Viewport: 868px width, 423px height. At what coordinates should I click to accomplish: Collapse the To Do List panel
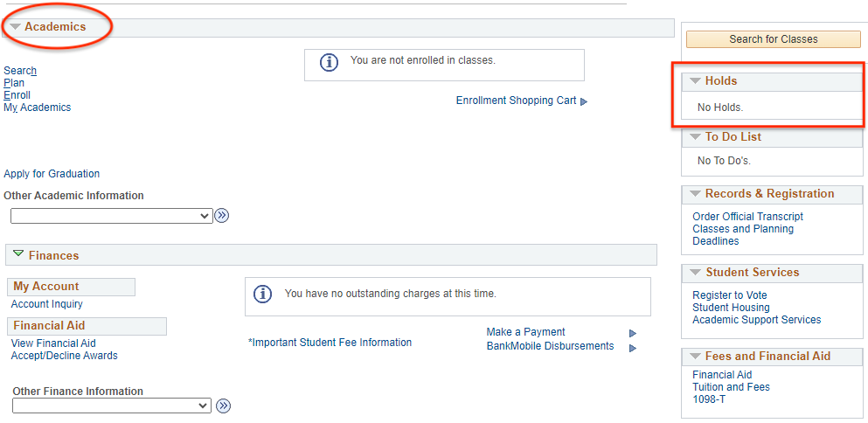click(x=695, y=137)
